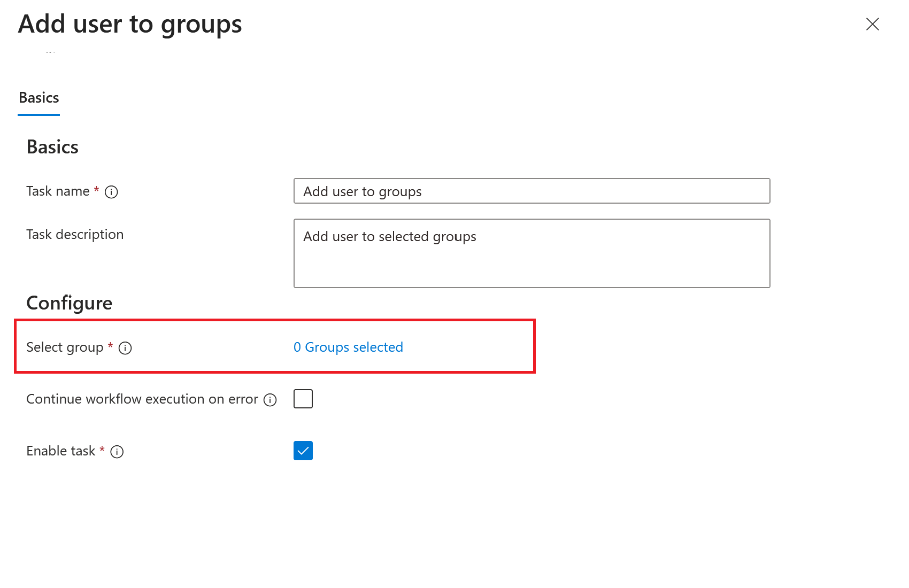909x588 pixels.
Task: Select the underlined Basics tab label
Action: tap(38, 98)
